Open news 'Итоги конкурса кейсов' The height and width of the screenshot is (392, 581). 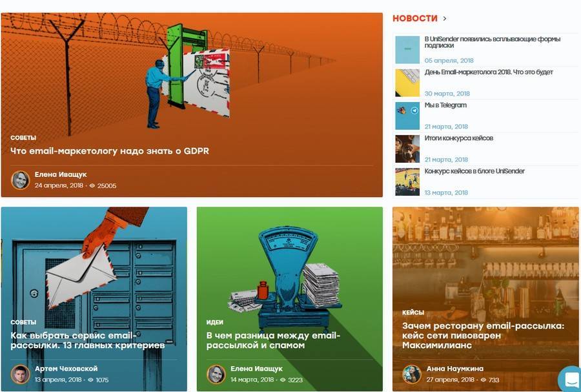459,138
